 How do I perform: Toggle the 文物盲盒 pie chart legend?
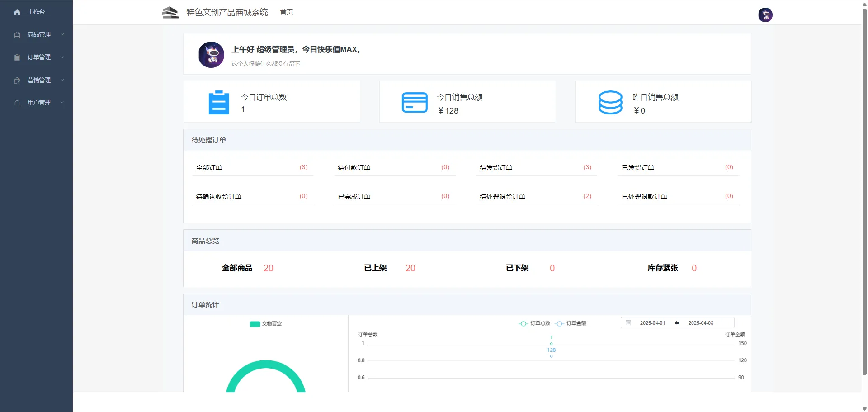[x=266, y=324]
